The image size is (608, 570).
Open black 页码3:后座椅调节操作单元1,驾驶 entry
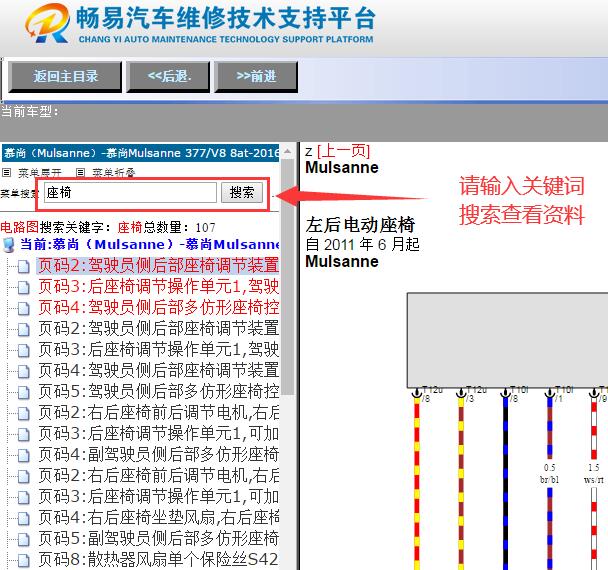pos(158,349)
